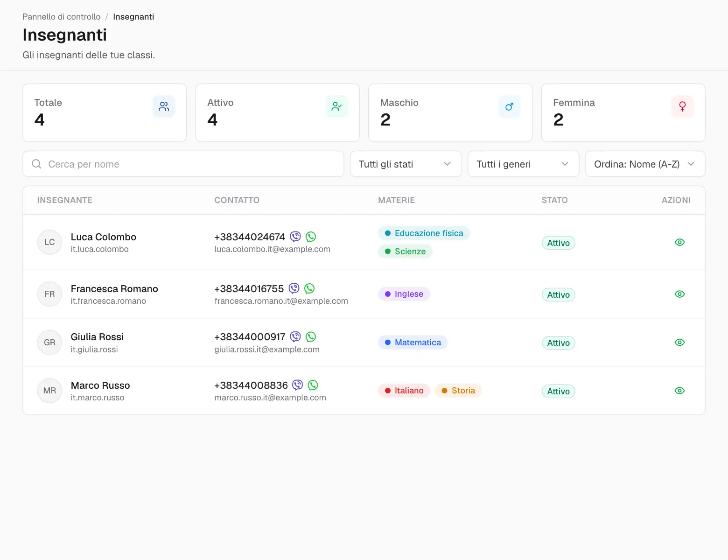This screenshot has height=560, width=728.
Task: Go to Pannello di controllo breadcrumb
Action: coord(62,17)
